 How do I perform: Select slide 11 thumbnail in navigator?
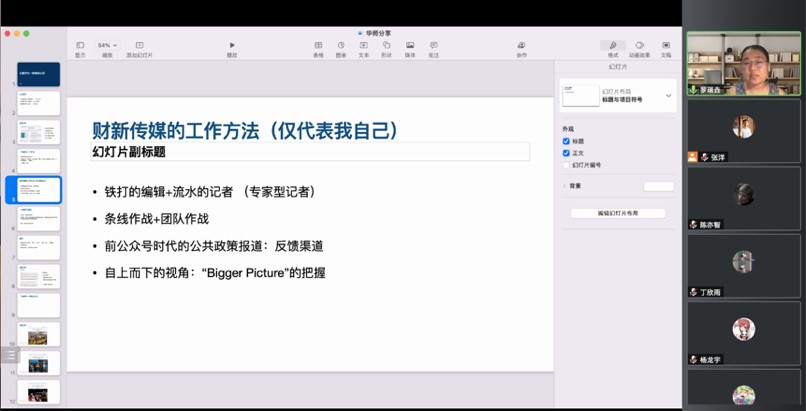39,363
